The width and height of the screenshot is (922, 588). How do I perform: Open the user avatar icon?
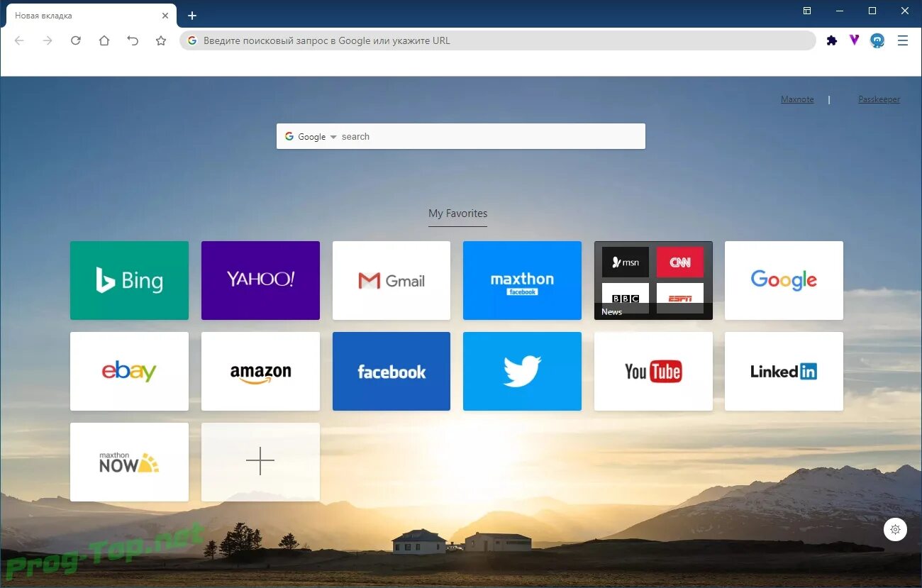pyautogui.click(x=877, y=40)
